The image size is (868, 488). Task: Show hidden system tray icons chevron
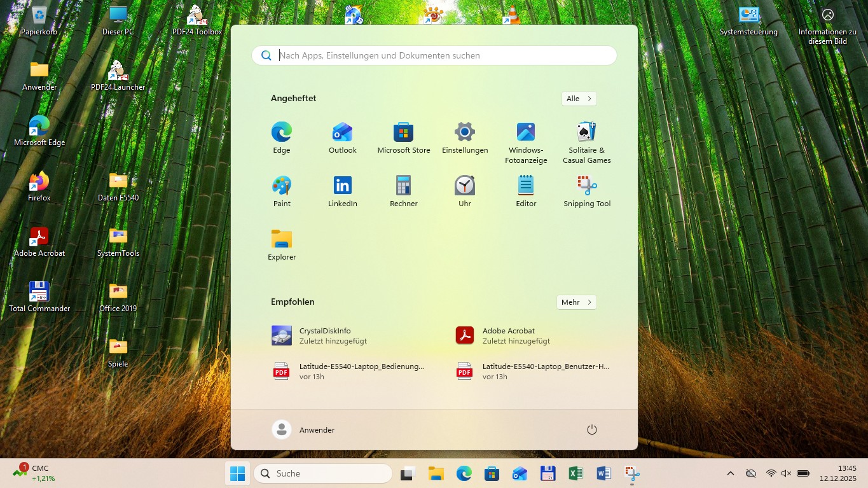click(731, 473)
